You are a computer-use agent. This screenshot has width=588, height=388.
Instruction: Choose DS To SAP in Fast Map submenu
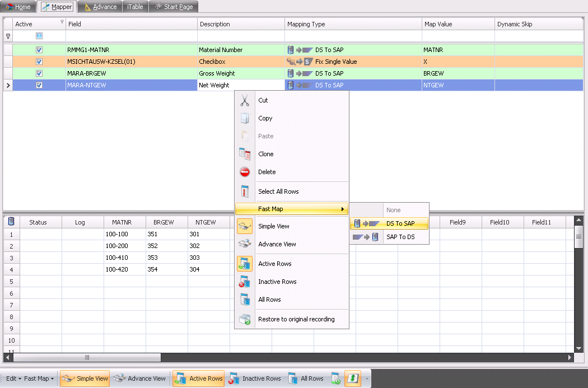(389, 223)
